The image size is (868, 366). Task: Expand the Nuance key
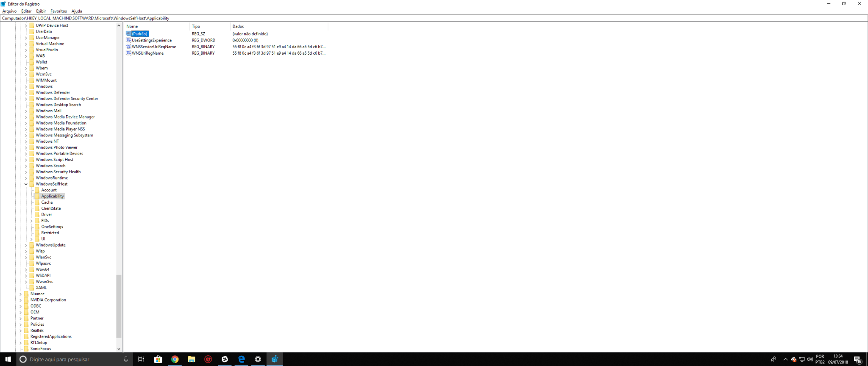(20, 294)
